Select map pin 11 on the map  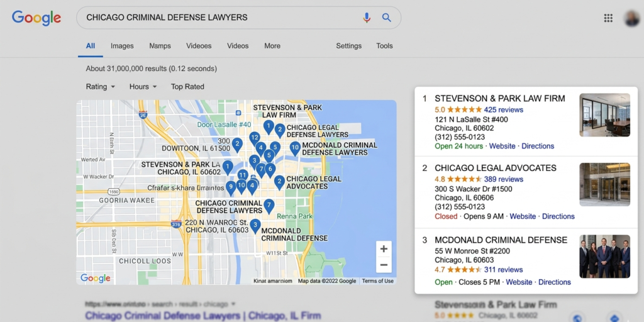coord(243,176)
